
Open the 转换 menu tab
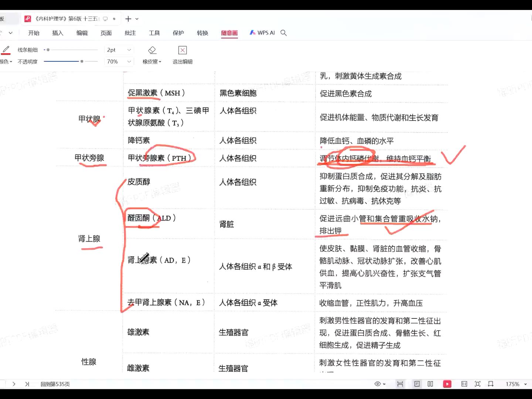pos(202,33)
